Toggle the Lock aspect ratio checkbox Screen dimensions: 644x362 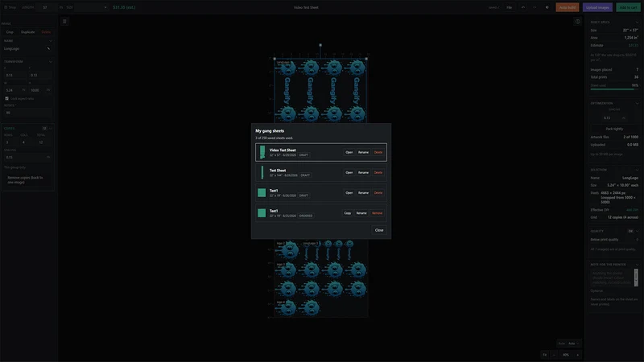click(x=6, y=98)
